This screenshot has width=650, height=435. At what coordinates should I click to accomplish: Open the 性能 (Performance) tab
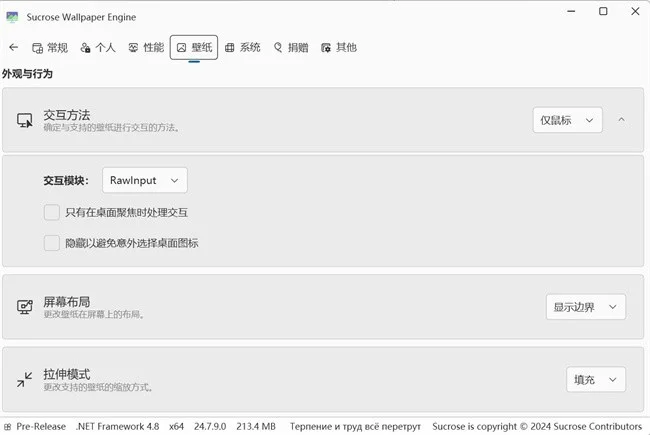coord(146,48)
